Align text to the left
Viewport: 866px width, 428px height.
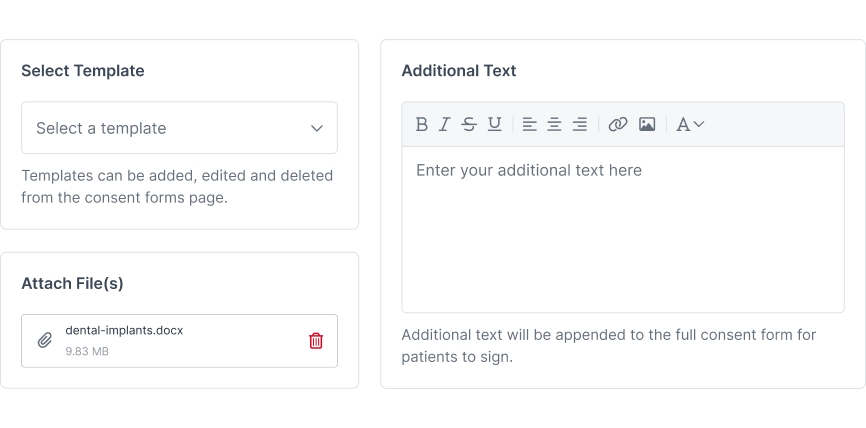(530, 124)
